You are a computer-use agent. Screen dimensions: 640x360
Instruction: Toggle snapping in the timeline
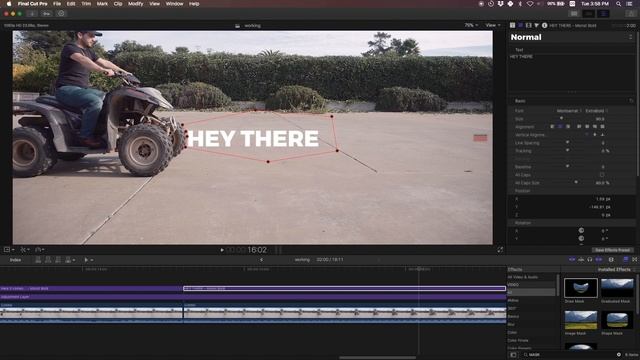point(599,260)
